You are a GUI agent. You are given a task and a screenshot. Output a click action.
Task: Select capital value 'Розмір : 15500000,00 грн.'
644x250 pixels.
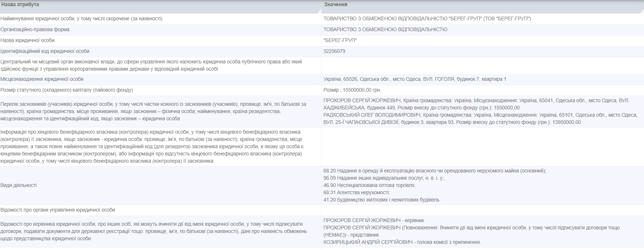coord(352,90)
